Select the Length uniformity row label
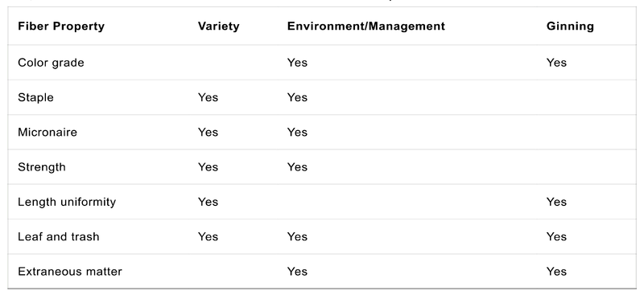 [x=67, y=202]
